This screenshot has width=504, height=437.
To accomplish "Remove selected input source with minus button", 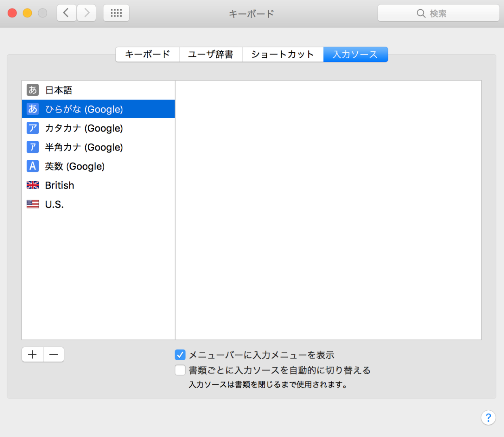I will pos(54,354).
